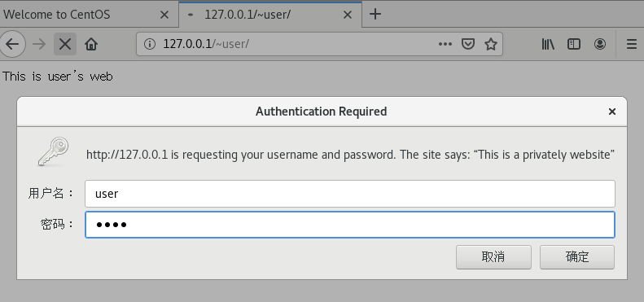Cancel authentication with 取消
Viewport: 644px width, 302px height.
[493, 257]
